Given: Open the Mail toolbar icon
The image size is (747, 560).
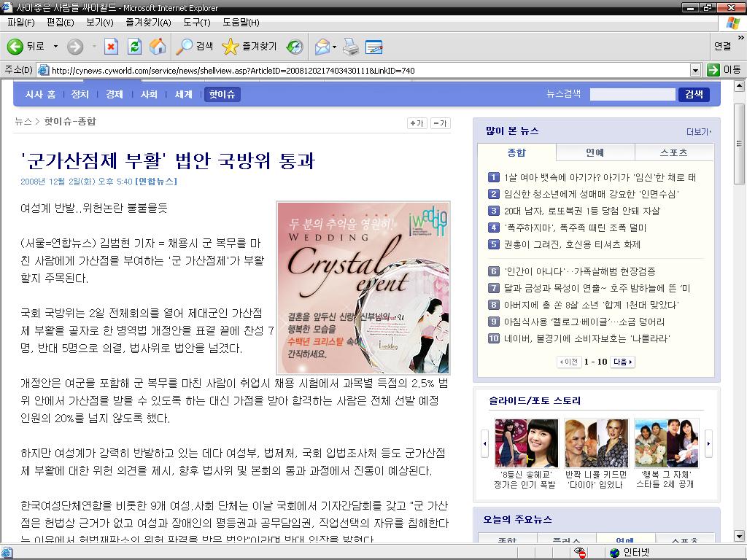Looking at the screenshot, I should tap(322, 47).
